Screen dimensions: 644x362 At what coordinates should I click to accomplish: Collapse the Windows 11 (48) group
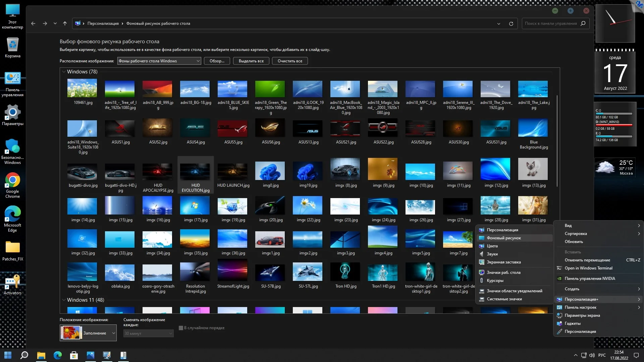(64, 300)
